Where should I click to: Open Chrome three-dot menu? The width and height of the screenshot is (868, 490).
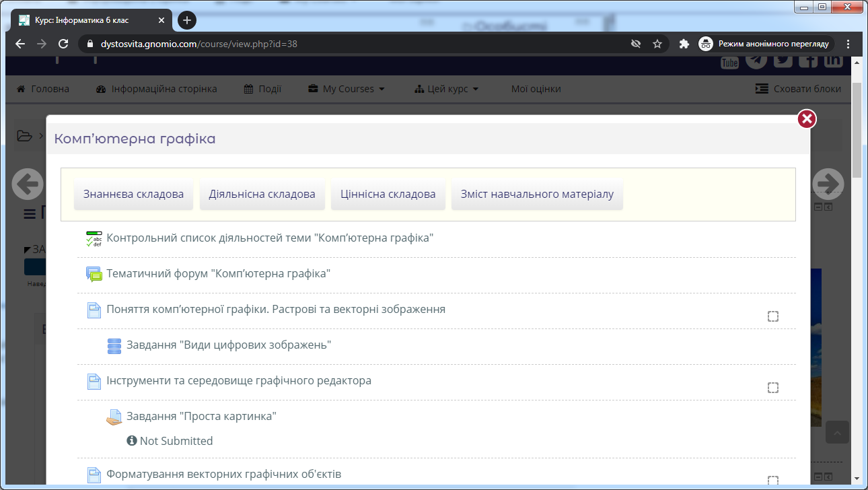848,44
